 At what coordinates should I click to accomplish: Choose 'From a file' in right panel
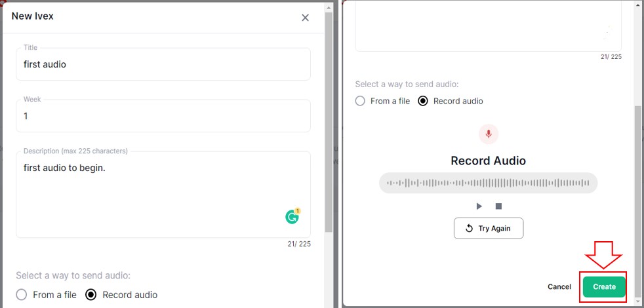click(360, 101)
